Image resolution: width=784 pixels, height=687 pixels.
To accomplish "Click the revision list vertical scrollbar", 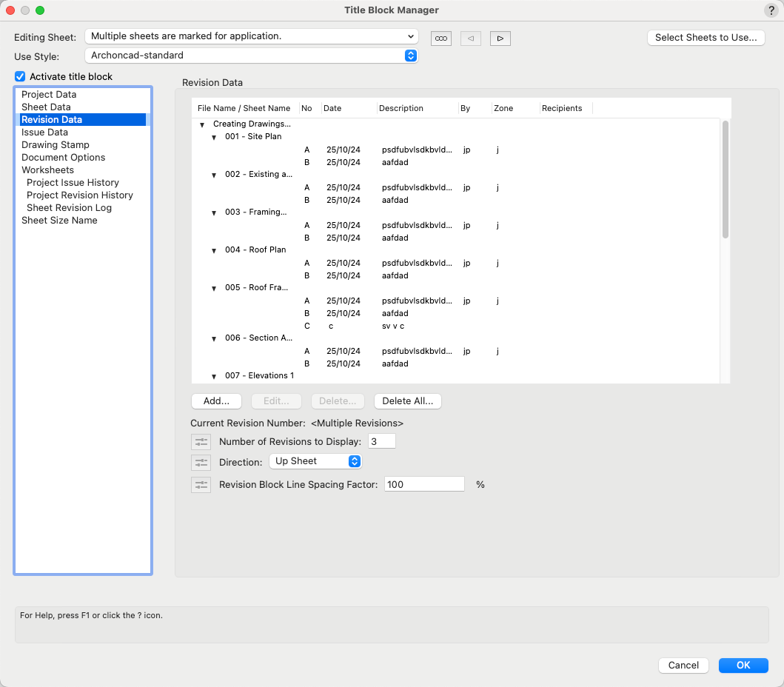I will [726, 179].
